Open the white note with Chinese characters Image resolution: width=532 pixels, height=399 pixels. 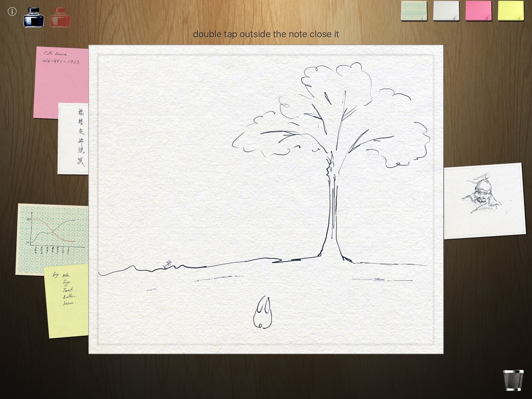pyautogui.click(x=73, y=138)
